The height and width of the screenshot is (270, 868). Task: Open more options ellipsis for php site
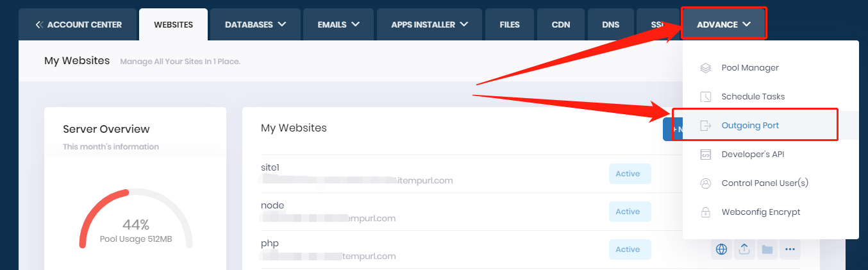(789, 249)
